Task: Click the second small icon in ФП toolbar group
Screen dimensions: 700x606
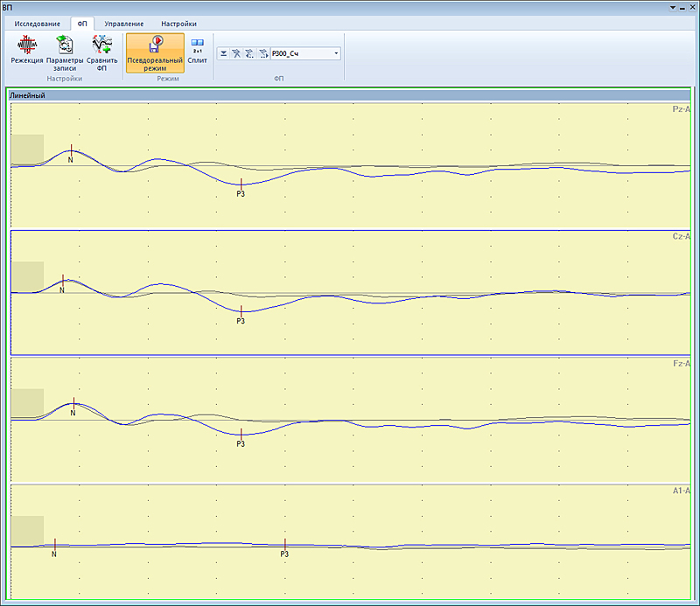Action: pos(236,53)
